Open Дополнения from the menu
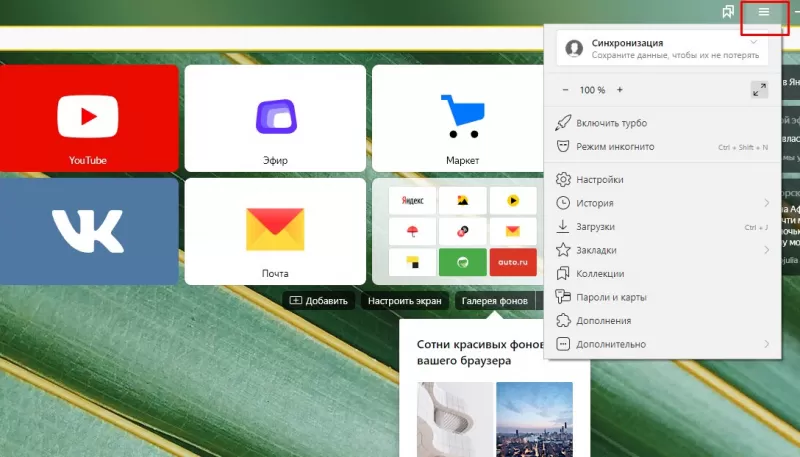This screenshot has height=457, width=800. coord(662,320)
